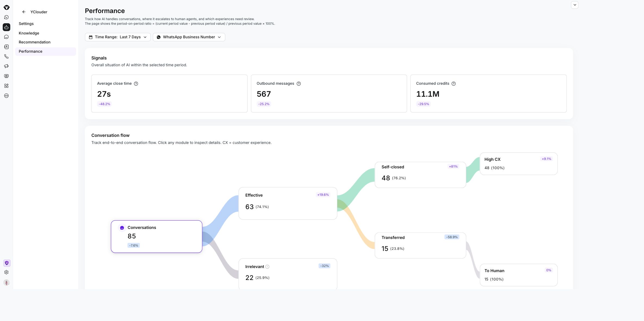
Task: Inspect the Self-closed module card
Action: (x=420, y=175)
